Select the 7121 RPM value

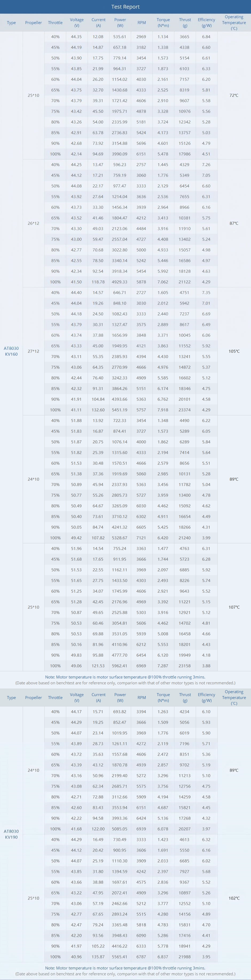point(141,537)
